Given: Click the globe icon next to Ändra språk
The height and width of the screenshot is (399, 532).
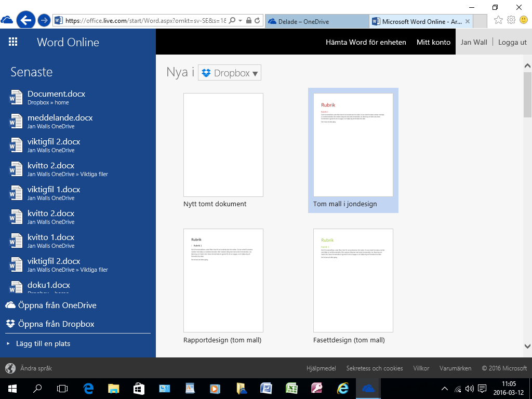Looking at the screenshot, I should 10,368.
